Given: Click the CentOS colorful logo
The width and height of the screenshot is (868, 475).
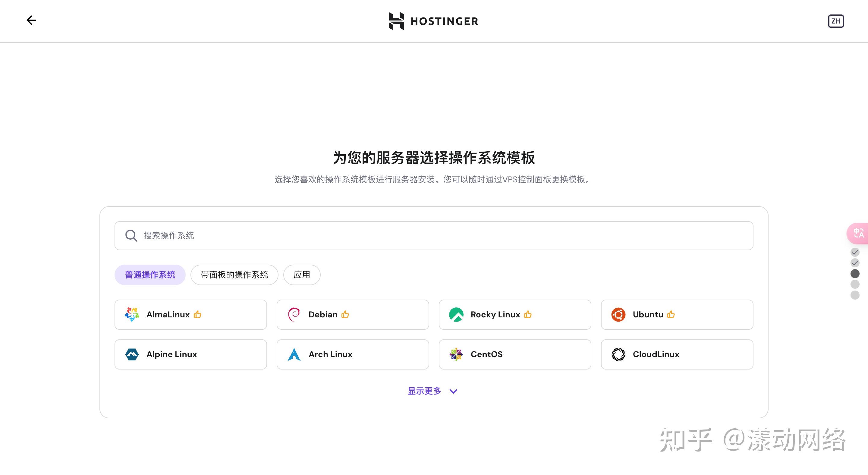Looking at the screenshot, I should click(x=456, y=354).
